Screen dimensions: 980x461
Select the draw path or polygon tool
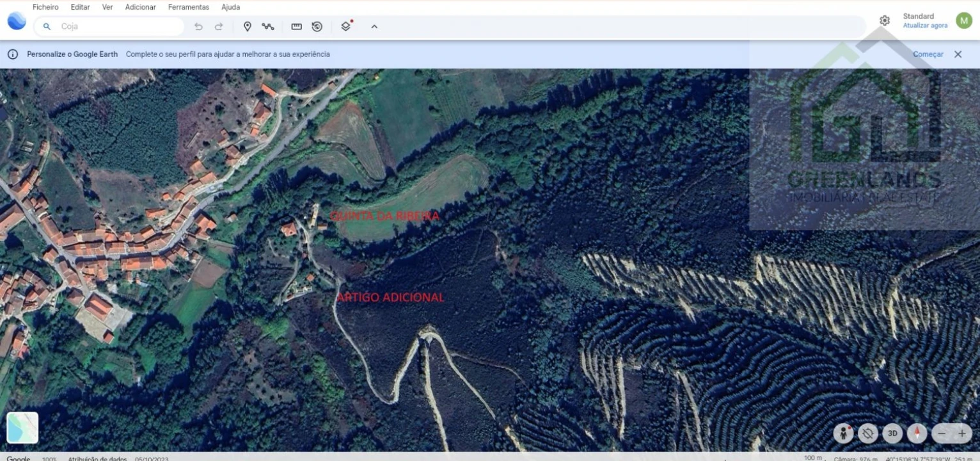[268, 26]
